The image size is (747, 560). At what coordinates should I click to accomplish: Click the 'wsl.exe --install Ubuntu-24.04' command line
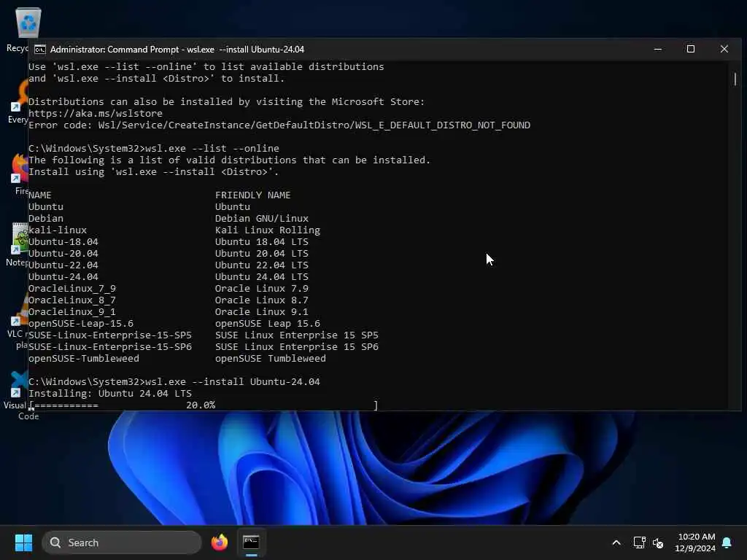tap(174, 382)
